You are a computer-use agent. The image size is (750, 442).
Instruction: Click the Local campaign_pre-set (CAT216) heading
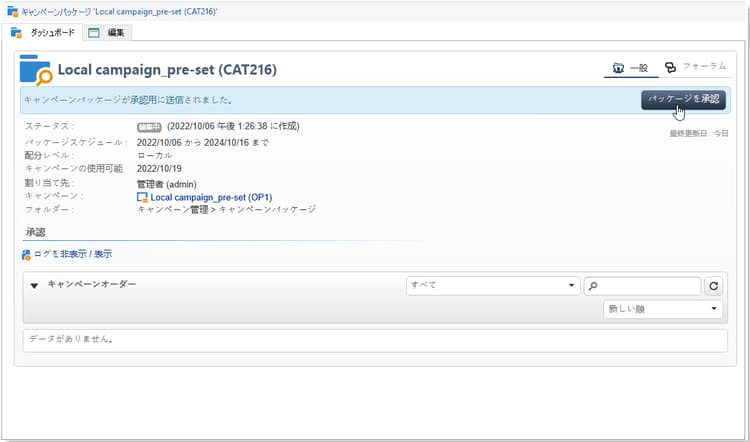pos(167,69)
